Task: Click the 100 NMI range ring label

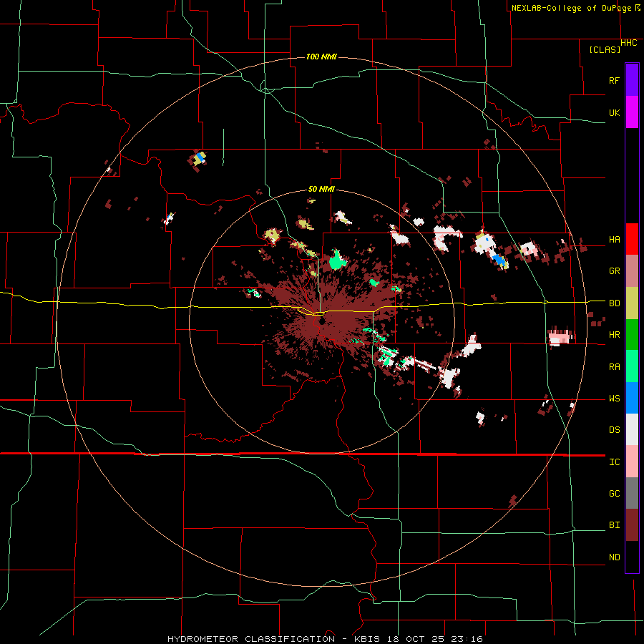Action: [321, 57]
